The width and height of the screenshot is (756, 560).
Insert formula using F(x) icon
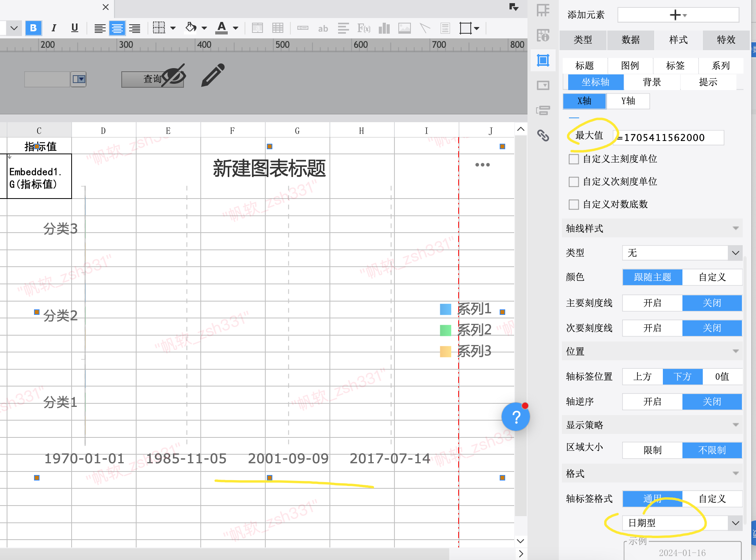pyautogui.click(x=364, y=28)
